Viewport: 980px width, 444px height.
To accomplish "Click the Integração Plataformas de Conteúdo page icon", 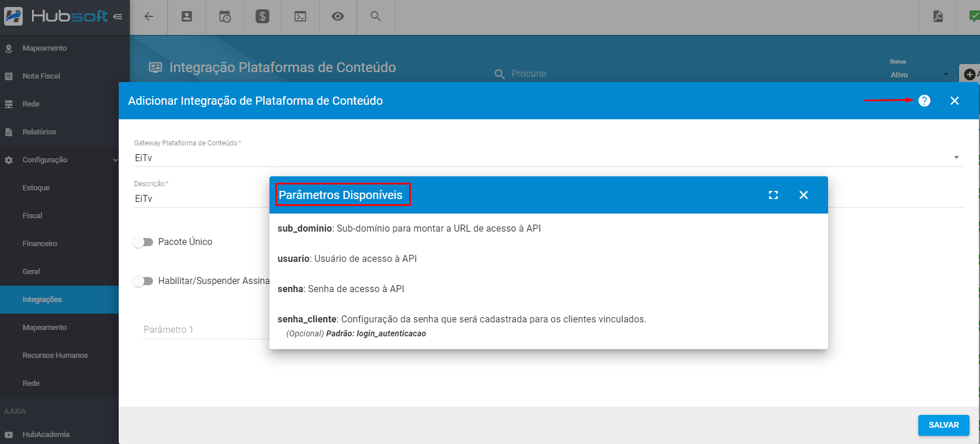I will (x=155, y=68).
